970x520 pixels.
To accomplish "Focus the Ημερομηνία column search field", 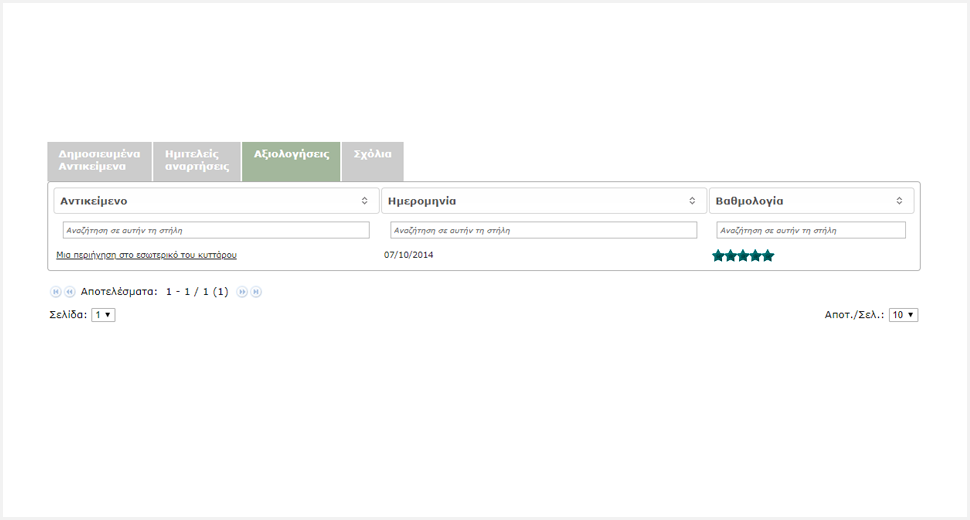I will click(x=543, y=230).
